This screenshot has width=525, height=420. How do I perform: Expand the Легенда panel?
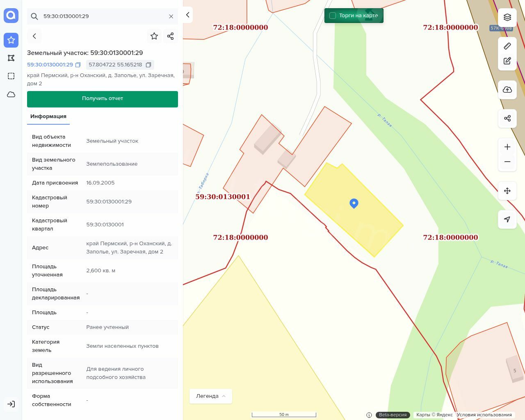(211, 396)
